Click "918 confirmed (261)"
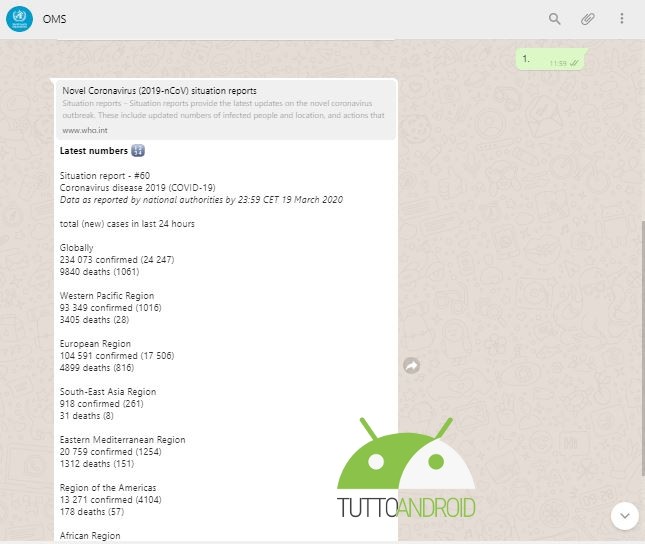The height and width of the screenshot is (544, 645). [x=102, y=404]
